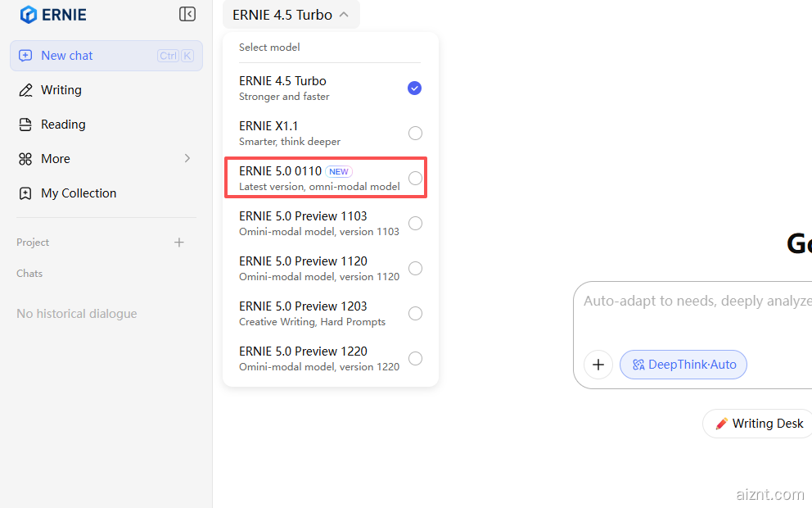The height and width of the screenshot is (508, 812).
Task: Click the My Collection bookmark icon
Action: (x=25, y=193)
